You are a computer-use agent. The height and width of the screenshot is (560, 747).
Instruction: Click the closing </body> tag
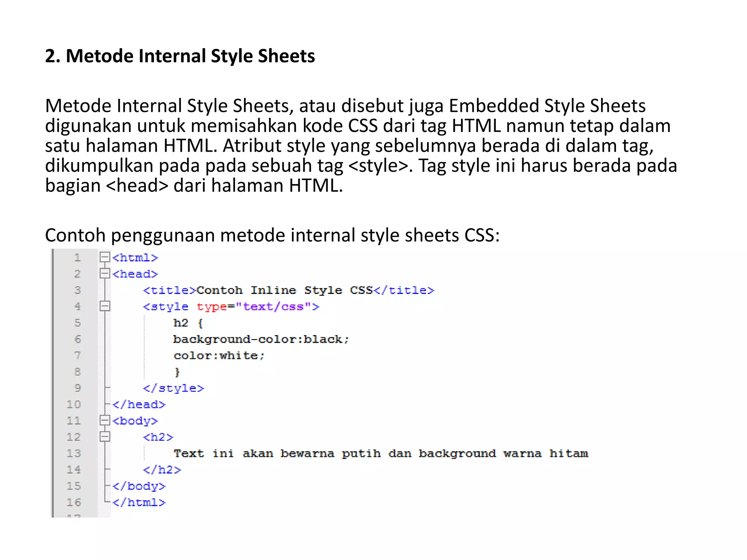tap(139, 486)
